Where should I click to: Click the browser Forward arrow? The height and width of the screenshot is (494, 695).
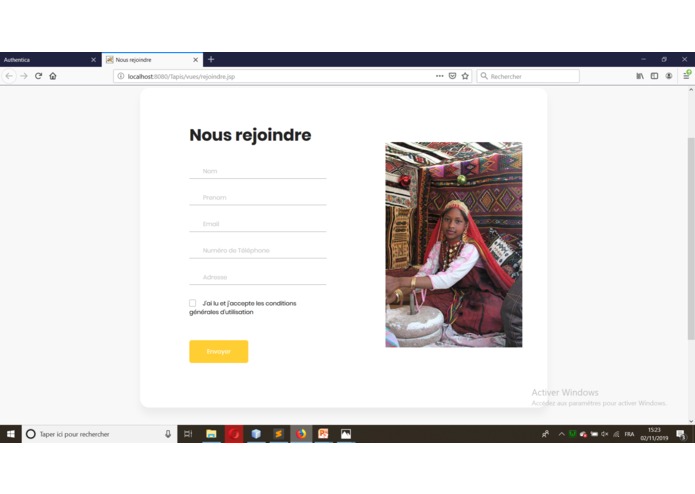[x=24, y=76]
